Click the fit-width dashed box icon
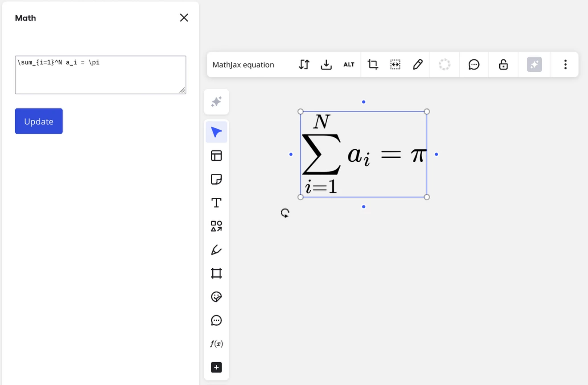 [395, 65]
